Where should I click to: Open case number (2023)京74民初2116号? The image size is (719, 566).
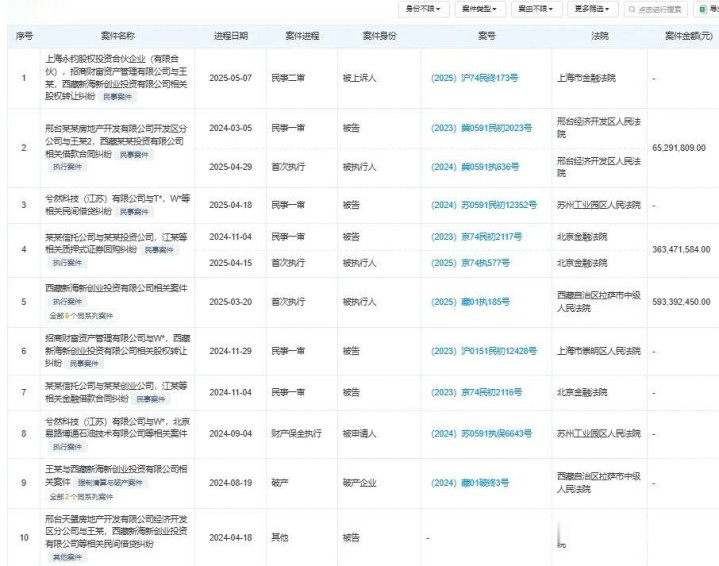click(476, 392)
